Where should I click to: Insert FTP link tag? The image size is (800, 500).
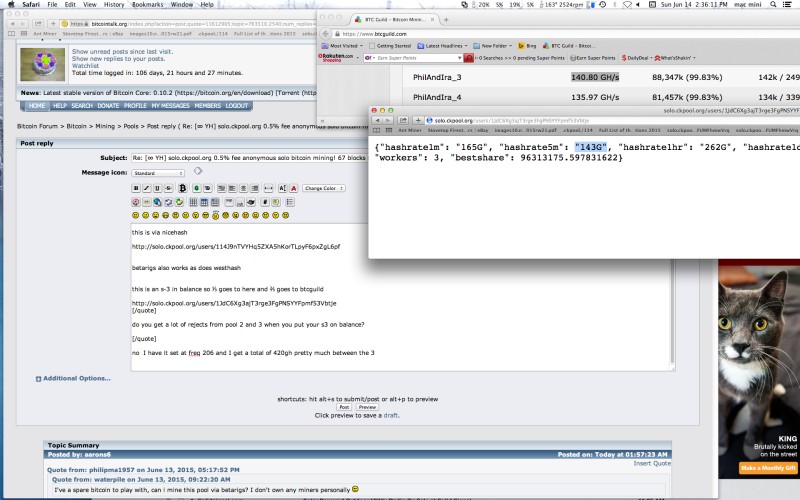click(x=179, y=202)
